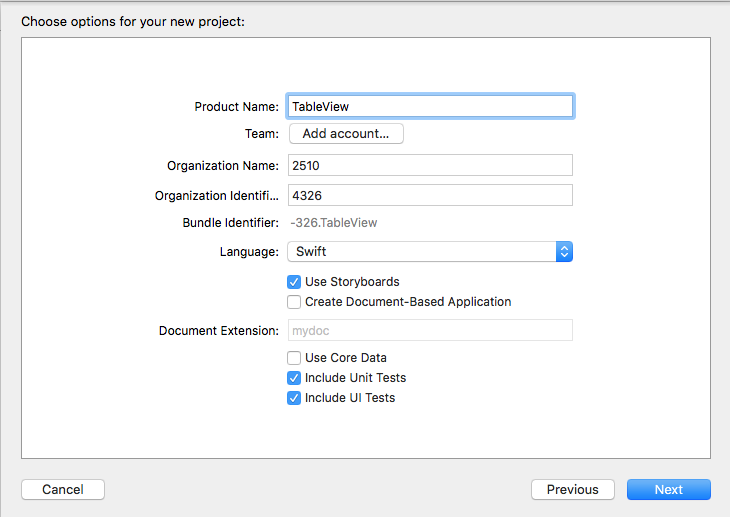Image resolution: width=730 pixels, height=517 pixels.
Task: Click the Product Name label
Action: 236,107
